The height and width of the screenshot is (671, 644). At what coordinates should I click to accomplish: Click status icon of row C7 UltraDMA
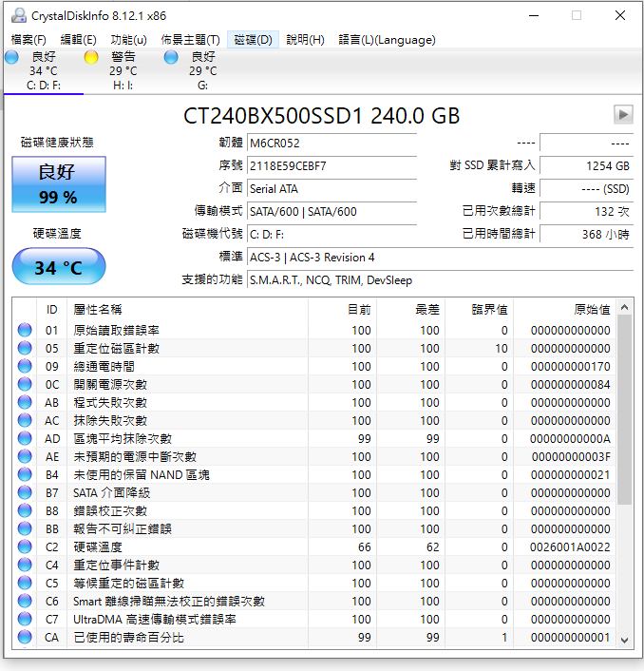25,620
